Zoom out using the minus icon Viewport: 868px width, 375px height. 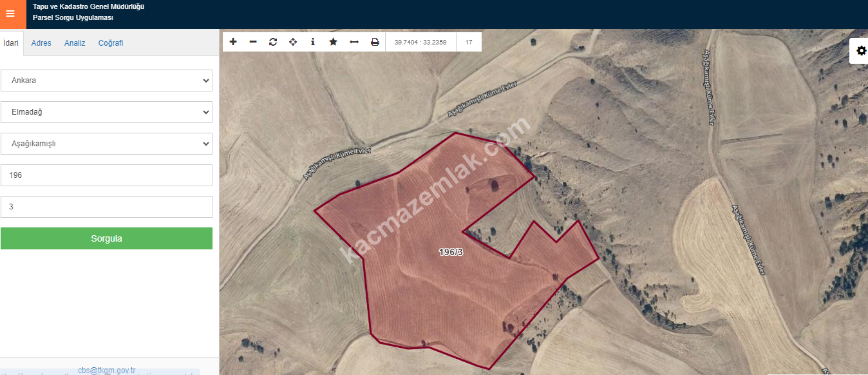click(x=253, y=42)
